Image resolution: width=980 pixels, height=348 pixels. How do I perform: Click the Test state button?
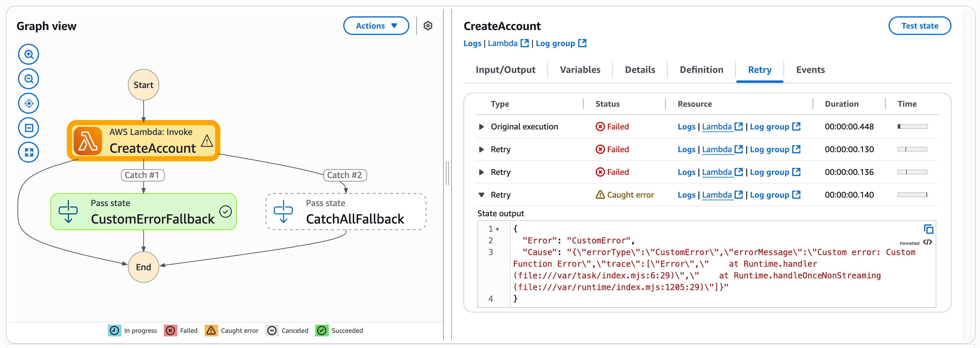(x=920, y=26)
